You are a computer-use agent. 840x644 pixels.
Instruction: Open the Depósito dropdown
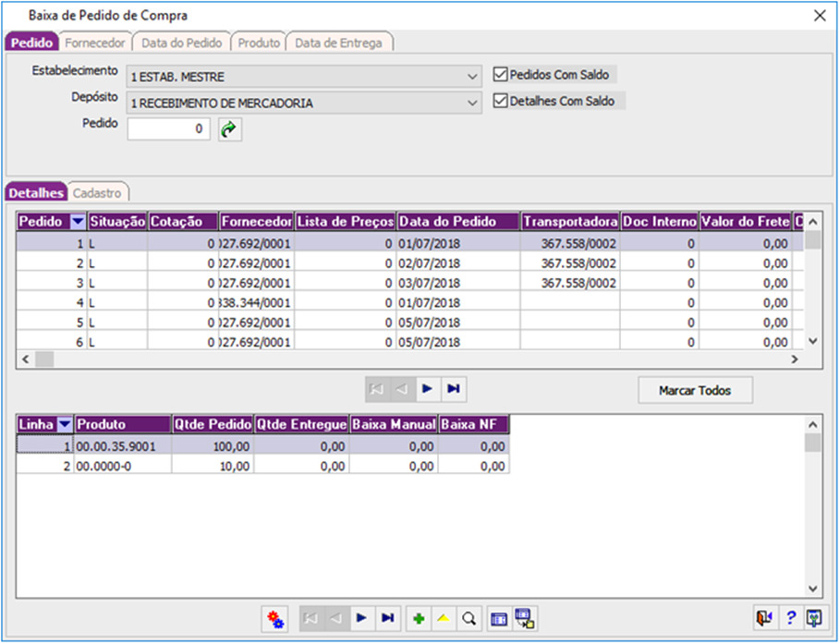(x=472, y=103)
